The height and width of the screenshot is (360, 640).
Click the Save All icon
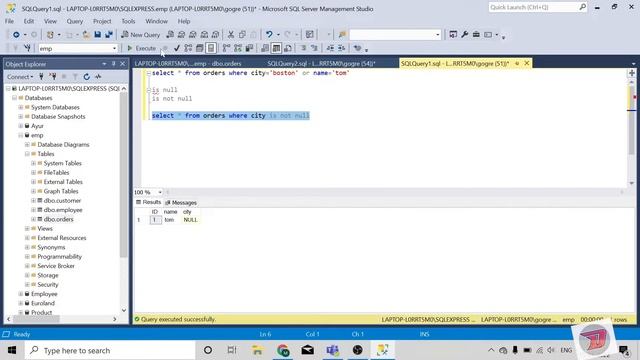tap(109, 35)
